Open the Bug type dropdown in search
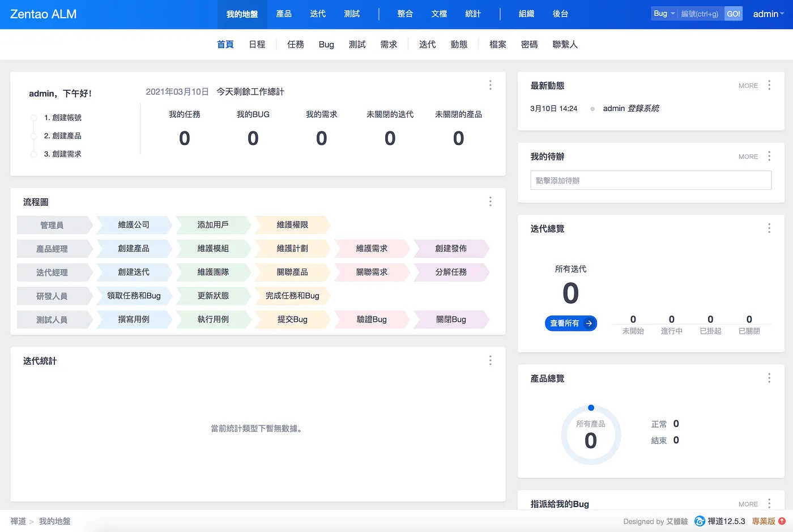793x532 pixels. (x=664, y=14)
